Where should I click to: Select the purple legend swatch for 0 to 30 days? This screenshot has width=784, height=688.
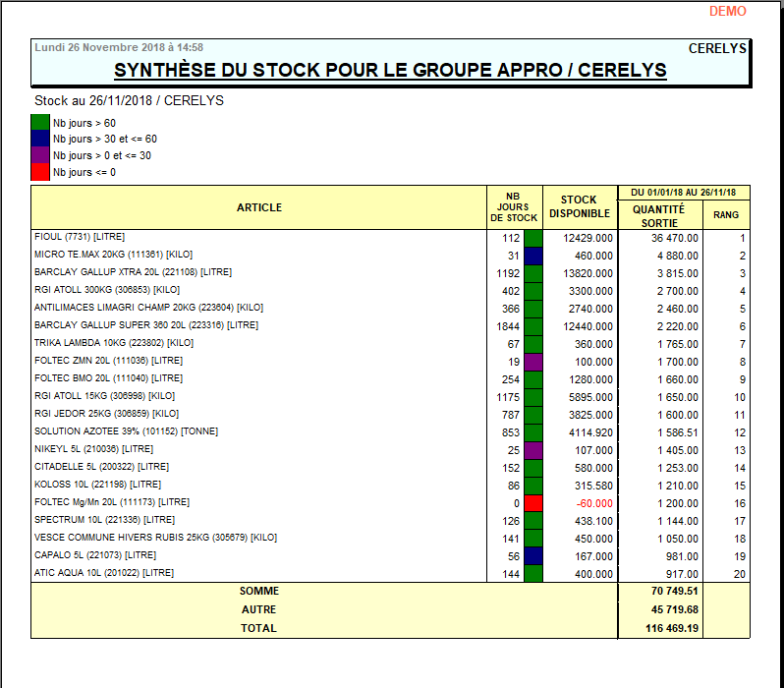40,155
